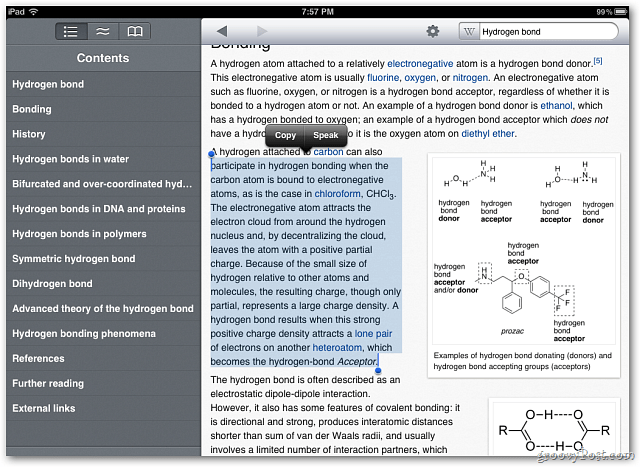Tap the bottom selection handle dot
The height and width of the screenshot is (467, 640).
pos(378,370)
